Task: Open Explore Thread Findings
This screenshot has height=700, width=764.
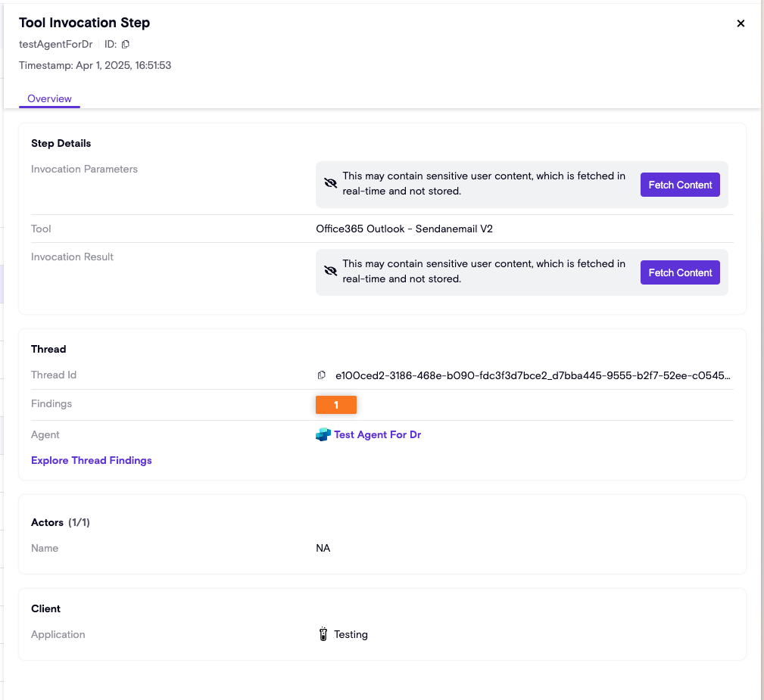Action: [x=92, y=460]
